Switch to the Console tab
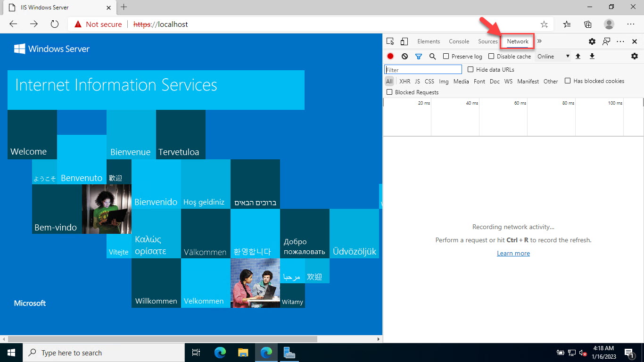Viewport: 644px width, 362px height. point(459,41)
